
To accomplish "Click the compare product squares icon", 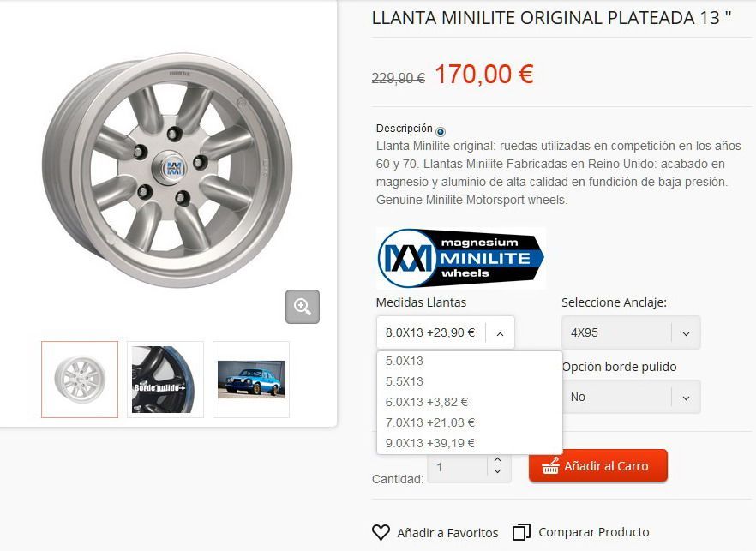I will (521, 531).
